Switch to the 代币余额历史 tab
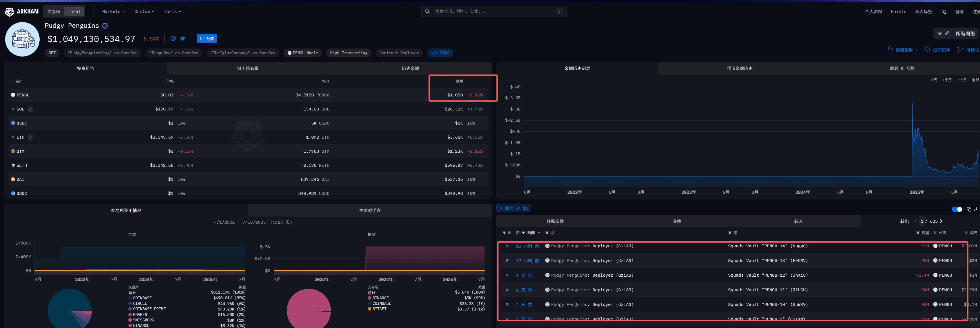The image size is (980, 328). click(739, 68)
